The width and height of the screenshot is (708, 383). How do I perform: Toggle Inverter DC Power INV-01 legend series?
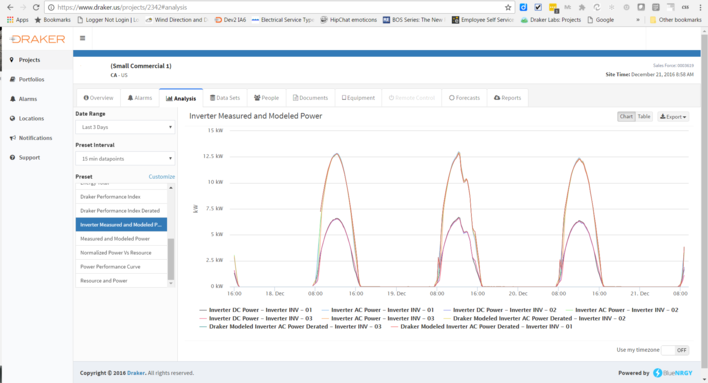[x=256, y=310]
